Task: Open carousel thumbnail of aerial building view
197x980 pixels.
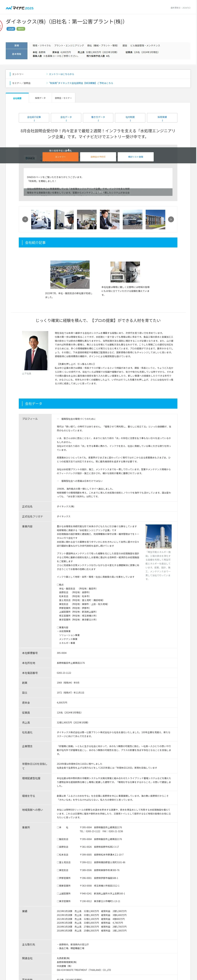Action: (132, 219)
